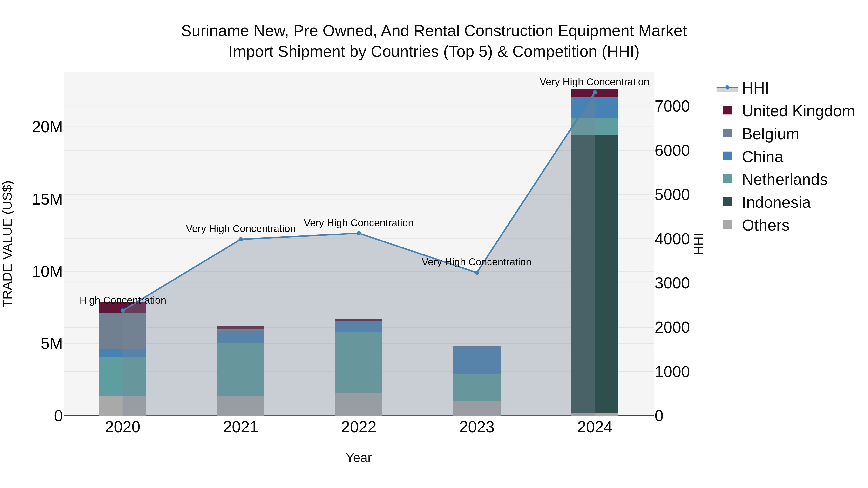Click the '5M' left axis label
The width and height of the screenshot is (868, 488).
[x=52, y=344]
